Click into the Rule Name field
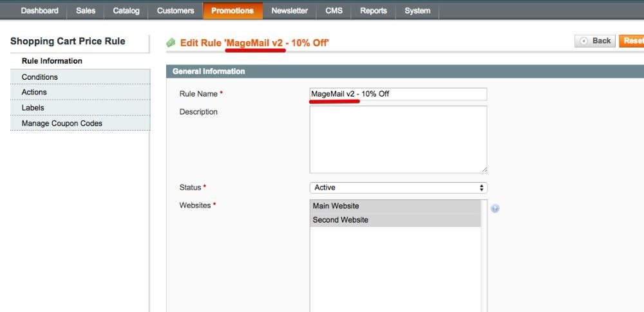The width and height of the screenshot is (644, 312). coord(398,94)
